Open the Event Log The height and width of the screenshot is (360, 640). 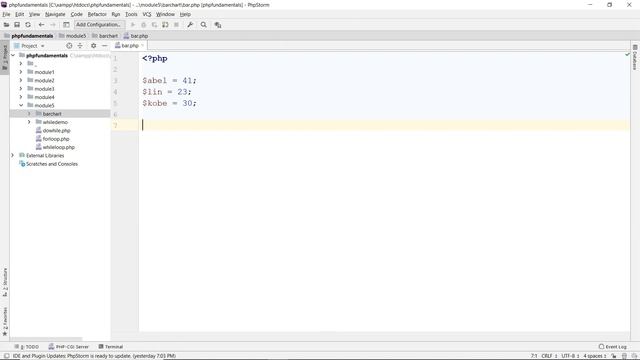tap(613, 347)
